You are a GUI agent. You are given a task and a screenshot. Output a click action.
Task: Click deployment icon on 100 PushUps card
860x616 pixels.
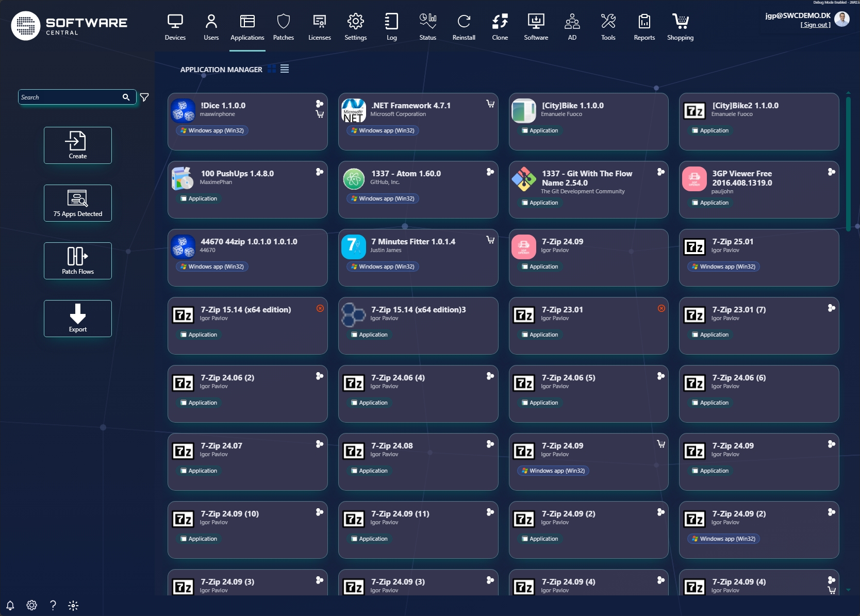click(320, 172)
